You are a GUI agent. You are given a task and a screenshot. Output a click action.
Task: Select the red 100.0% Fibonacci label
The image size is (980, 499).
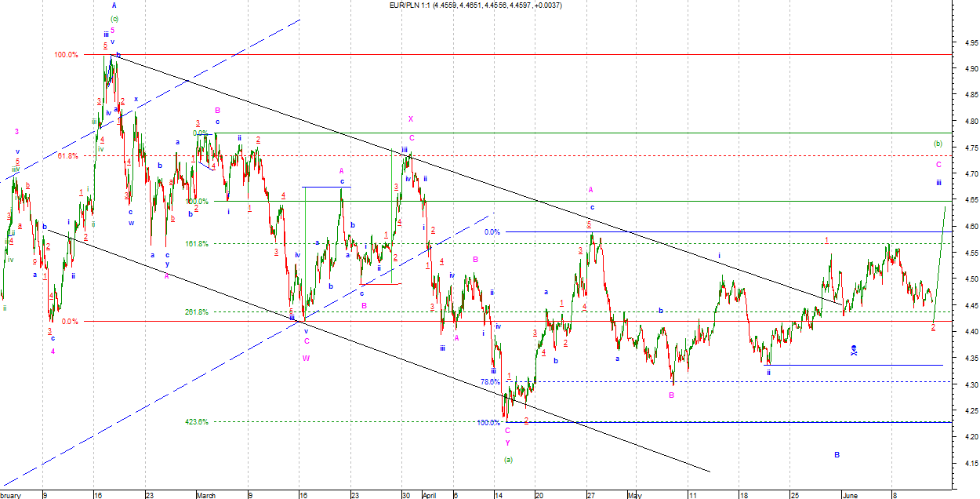click(x=66, y=55)
